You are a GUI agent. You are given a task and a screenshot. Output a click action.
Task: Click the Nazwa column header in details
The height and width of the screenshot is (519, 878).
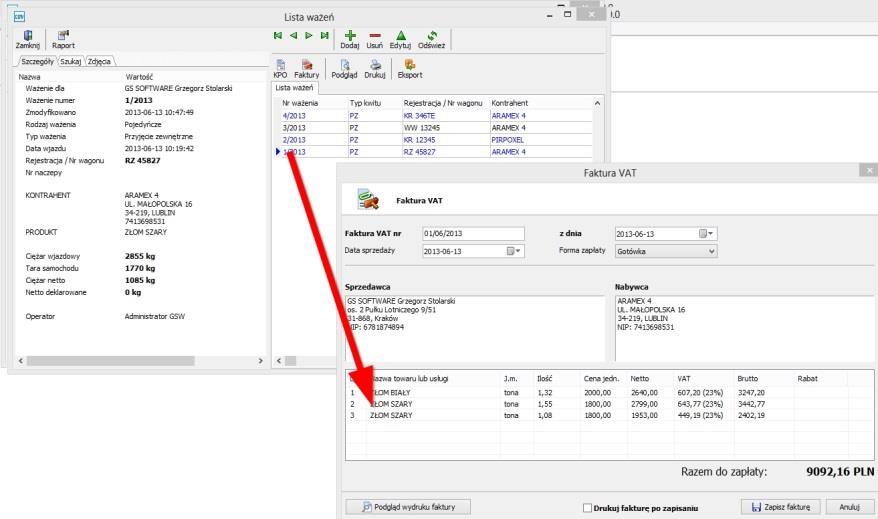pyautogui.click(x=29, y=77)
